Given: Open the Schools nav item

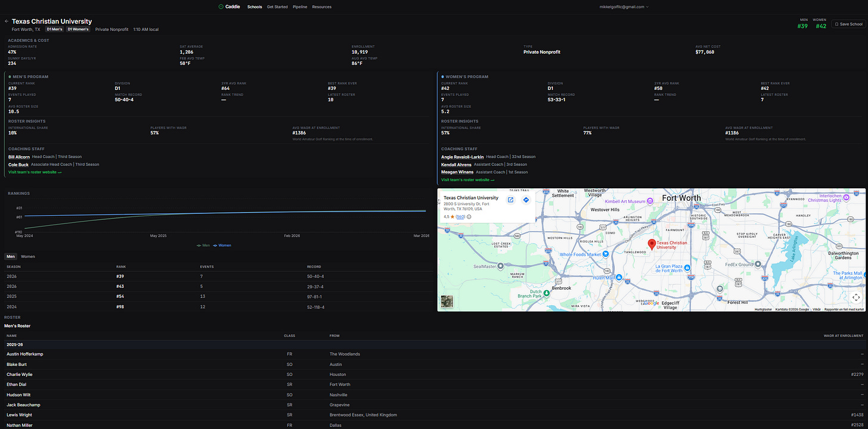Looking at the screenshot, I should pyautogui.click(x=255, y=7).
